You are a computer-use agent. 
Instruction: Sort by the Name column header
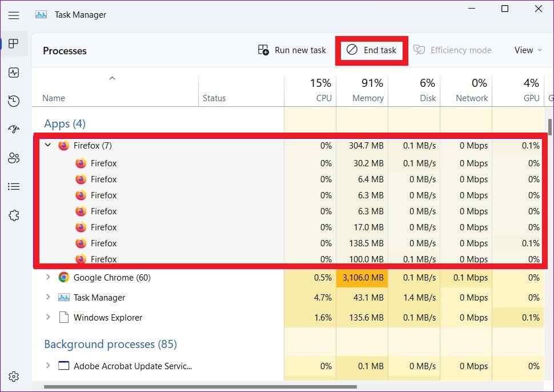click(x=54, y=98)
